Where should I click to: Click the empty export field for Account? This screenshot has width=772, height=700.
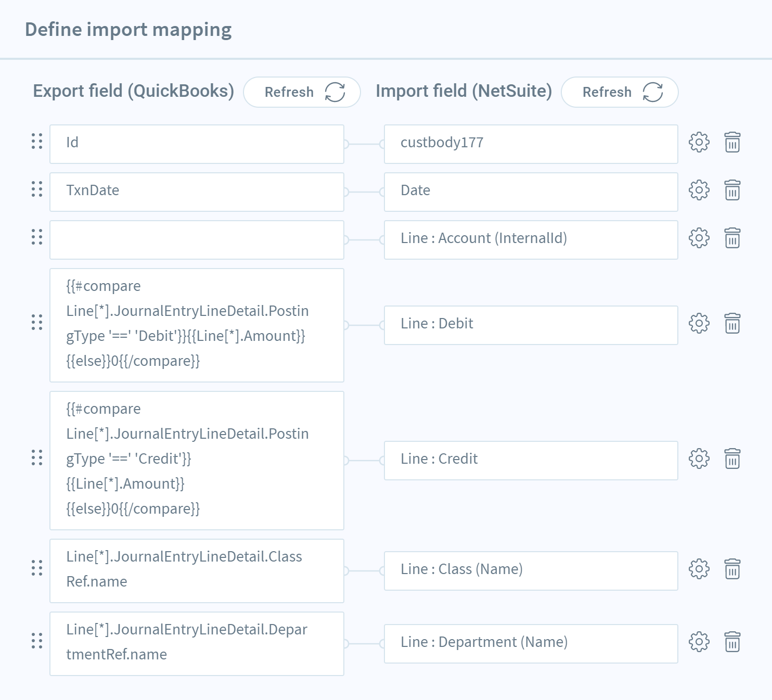197,240
